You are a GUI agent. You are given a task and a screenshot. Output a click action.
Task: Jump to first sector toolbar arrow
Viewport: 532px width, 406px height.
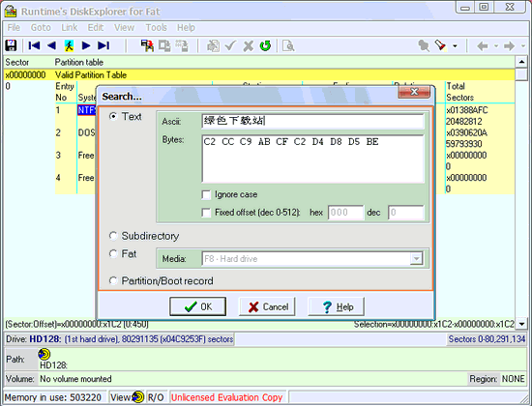[x=34, y=45]
